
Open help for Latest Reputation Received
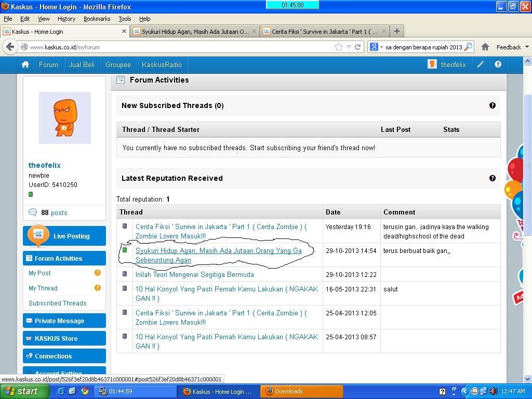[x=493, y=178]
